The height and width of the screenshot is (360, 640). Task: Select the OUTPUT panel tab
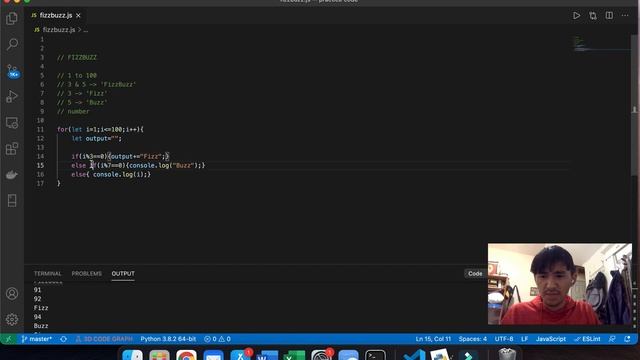(123, 273)
